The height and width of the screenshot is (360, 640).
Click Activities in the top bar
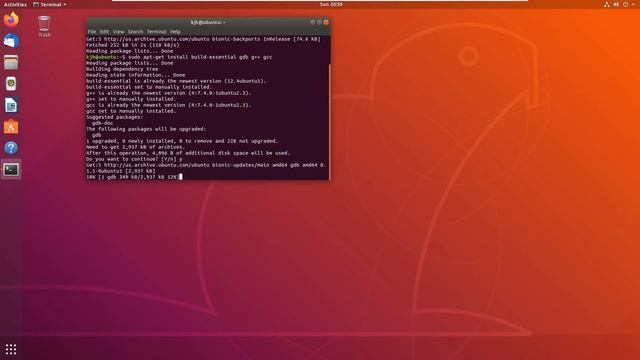(x=15, y=4)
